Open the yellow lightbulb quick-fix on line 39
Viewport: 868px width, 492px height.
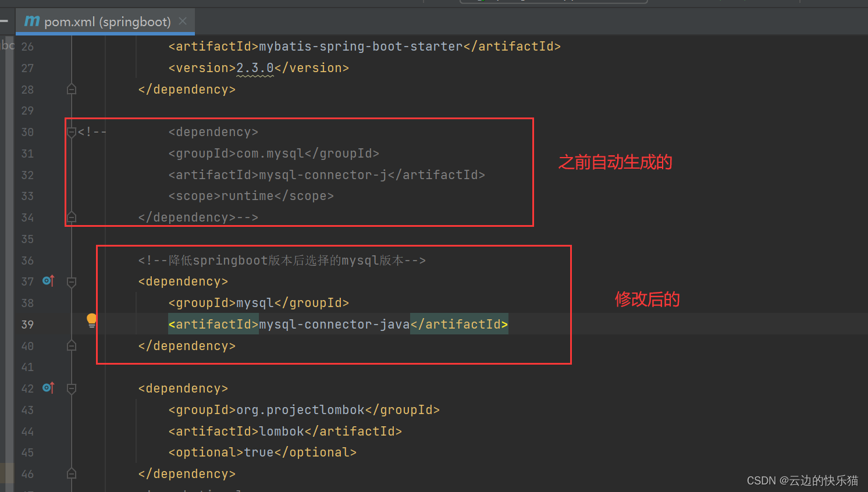[92, 320]
